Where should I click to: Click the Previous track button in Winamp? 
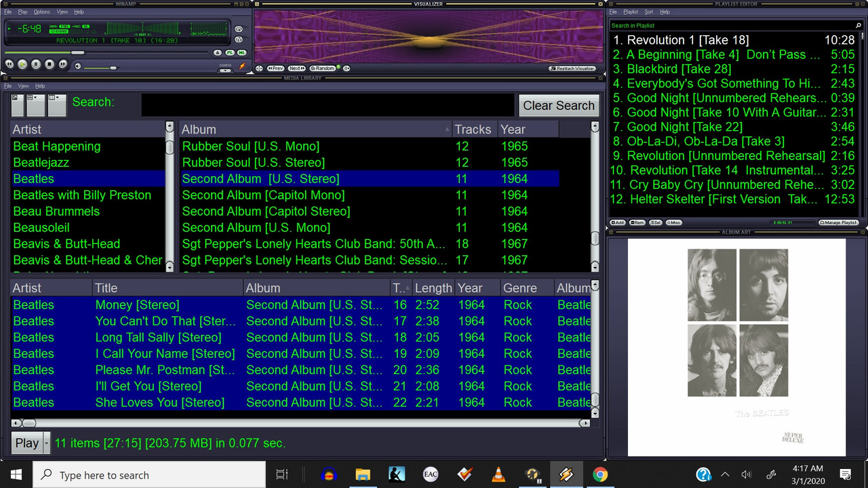[x=9, y=64]
